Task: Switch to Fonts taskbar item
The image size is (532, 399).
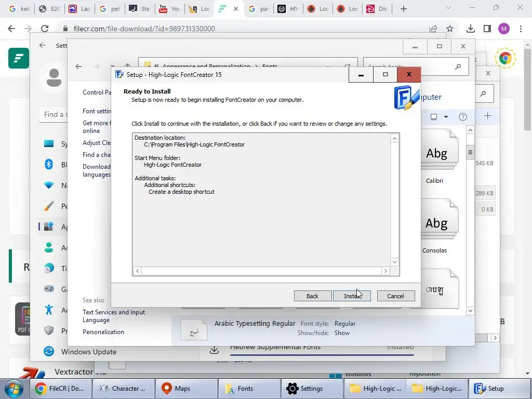Action: (249, 389)
